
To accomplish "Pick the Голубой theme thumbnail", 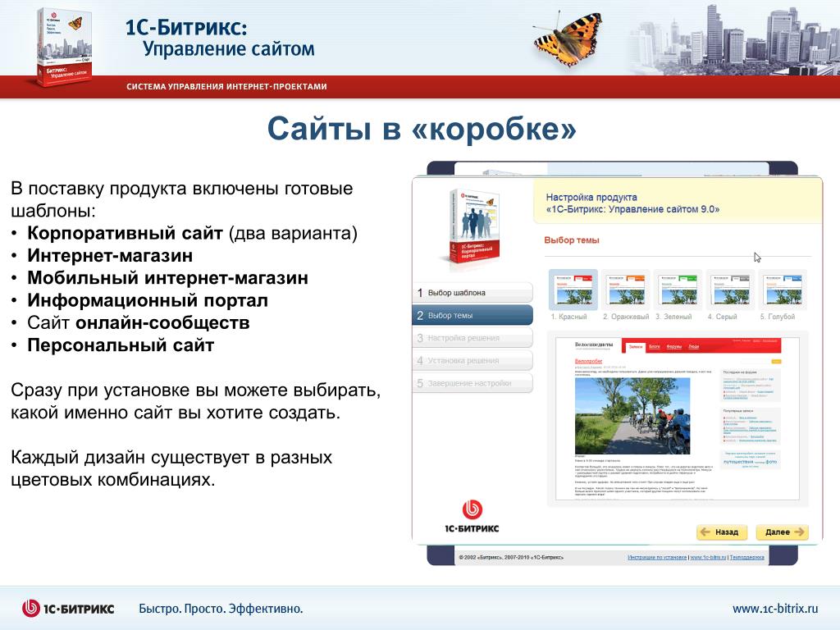I will pyautogui.click(x=783, y=290).
